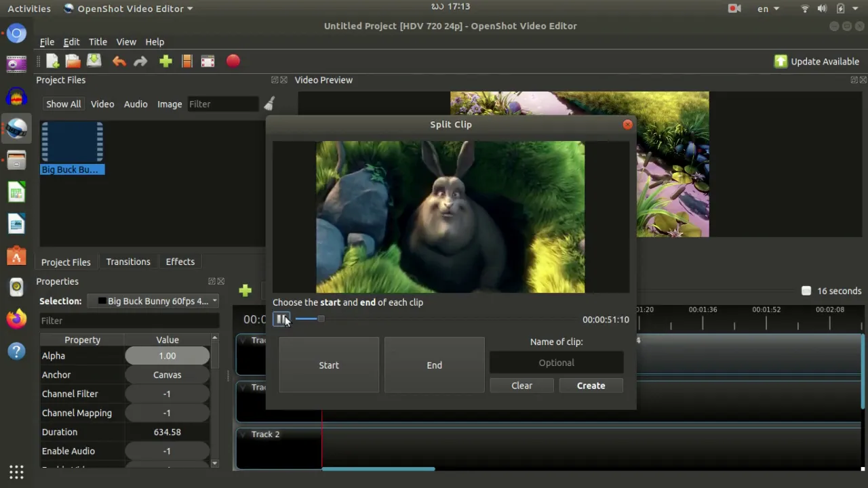The width and height of the screenshot is (868, 488).
Task: Open the Title menu
Action: tap(98, 42)
